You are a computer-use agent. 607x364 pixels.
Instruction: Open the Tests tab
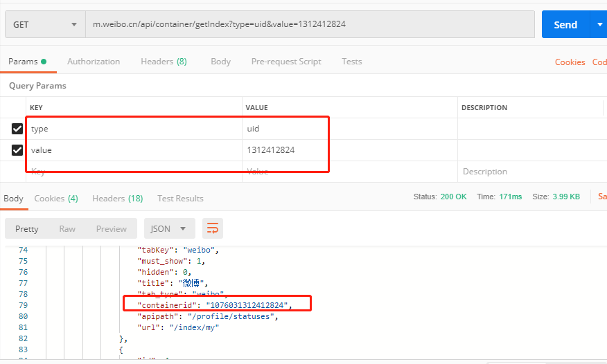tap(351, 62)
